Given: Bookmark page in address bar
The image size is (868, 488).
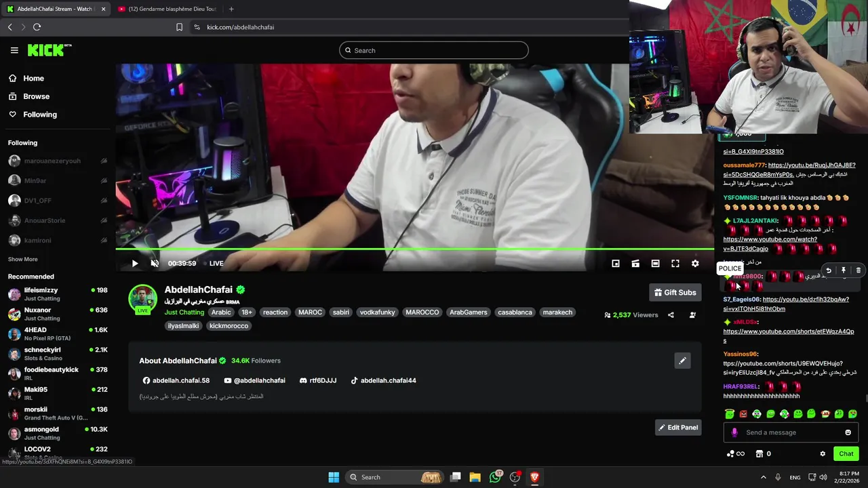Looking at the screenshot, I should [179, 27].
